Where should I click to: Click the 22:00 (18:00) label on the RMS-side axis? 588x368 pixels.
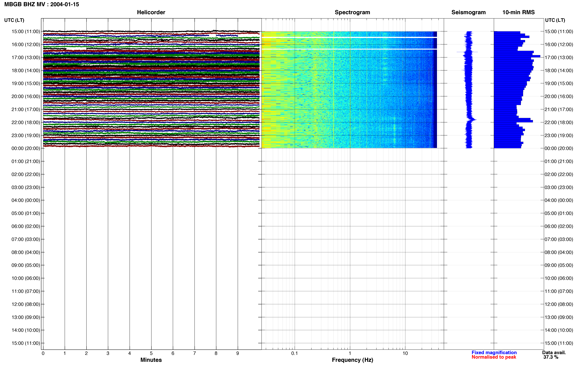pyautogui.click(x=559, y=122)
